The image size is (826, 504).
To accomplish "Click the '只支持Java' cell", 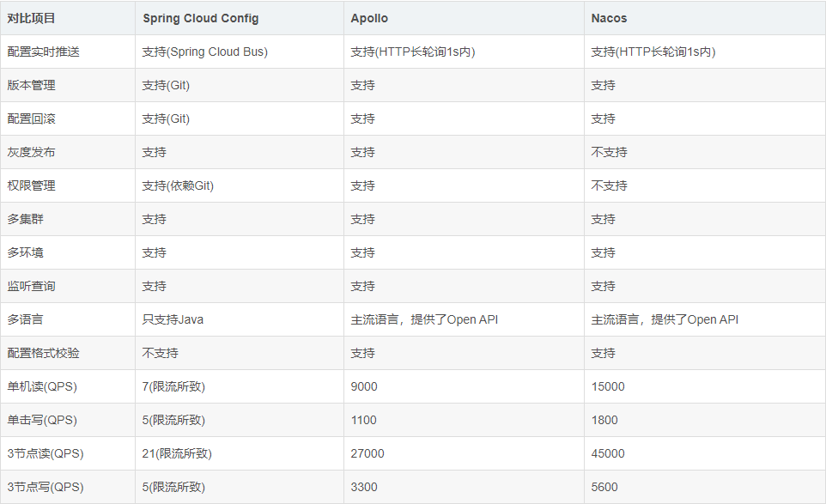I will click(x=173, y=319).
